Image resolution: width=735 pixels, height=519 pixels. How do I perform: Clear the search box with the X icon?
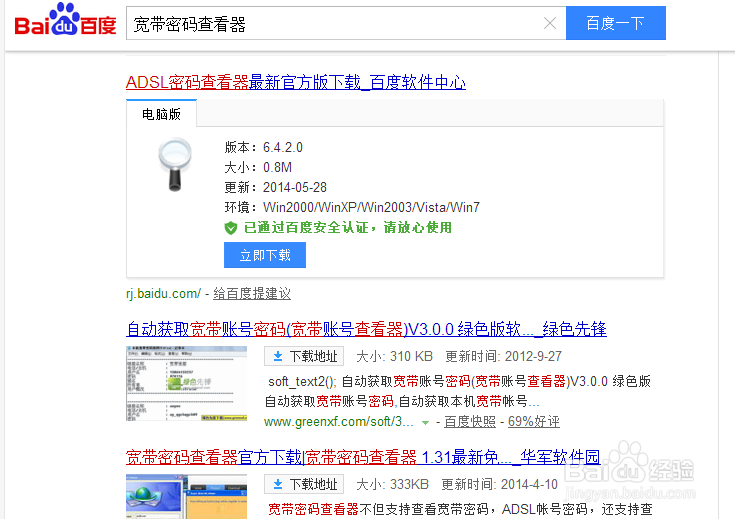point(550,23)
